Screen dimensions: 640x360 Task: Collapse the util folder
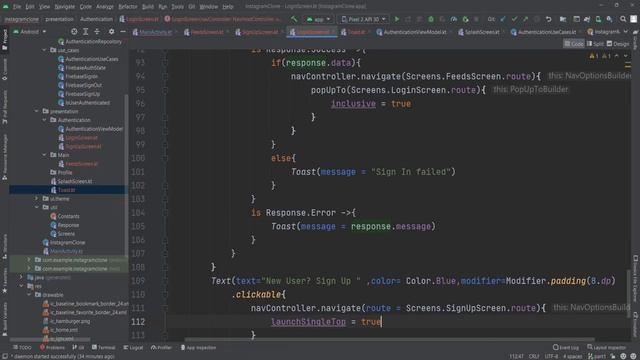36,207
